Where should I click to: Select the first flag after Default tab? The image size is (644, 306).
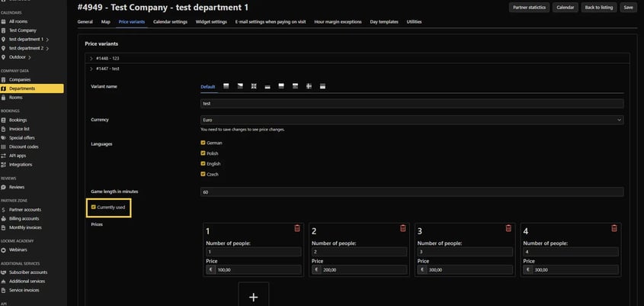point(226,86)
